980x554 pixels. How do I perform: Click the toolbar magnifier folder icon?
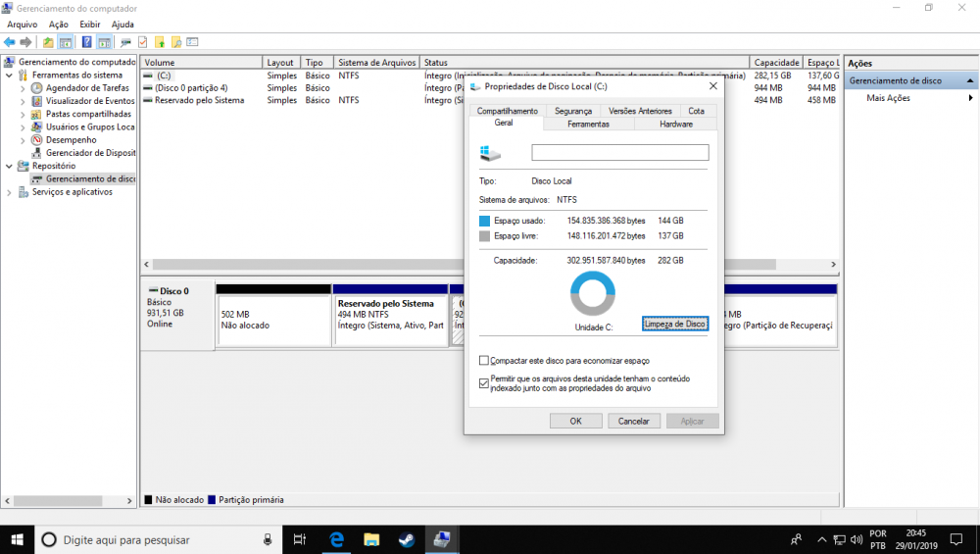point(176,42)
